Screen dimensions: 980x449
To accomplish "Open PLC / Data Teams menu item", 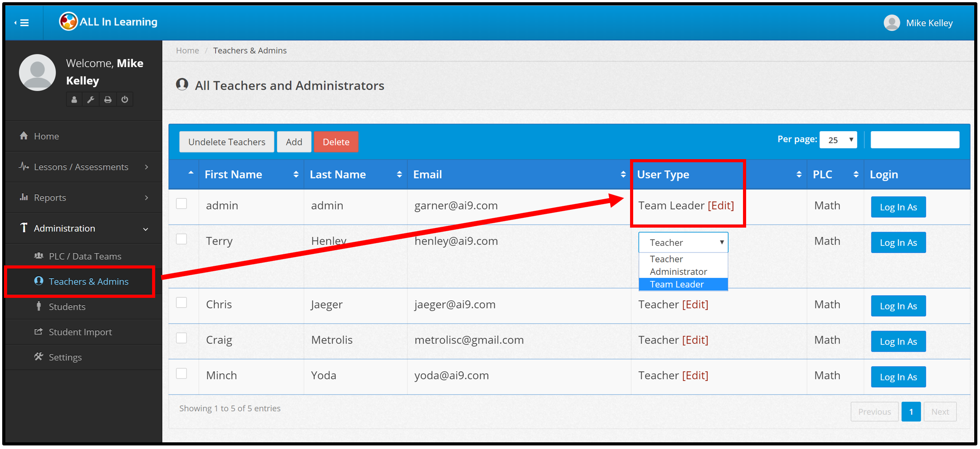I will (x=84, y=256).
